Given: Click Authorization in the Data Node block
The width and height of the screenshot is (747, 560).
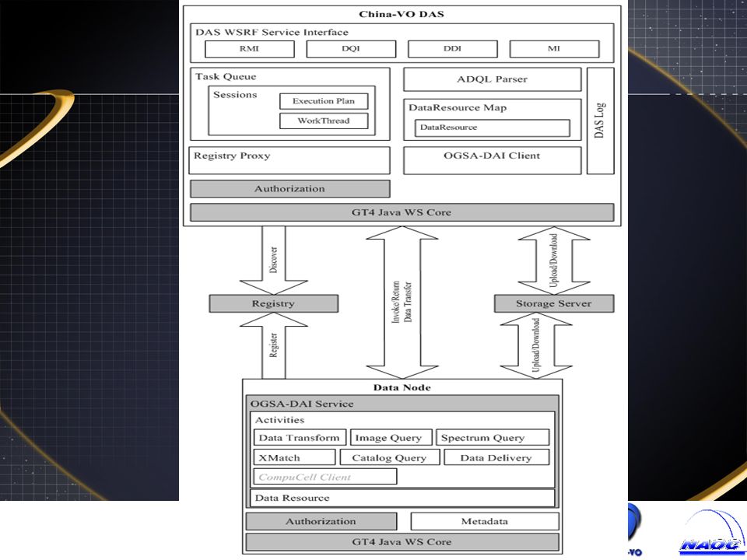Looking at the screenshot, I should pos(321,521).
